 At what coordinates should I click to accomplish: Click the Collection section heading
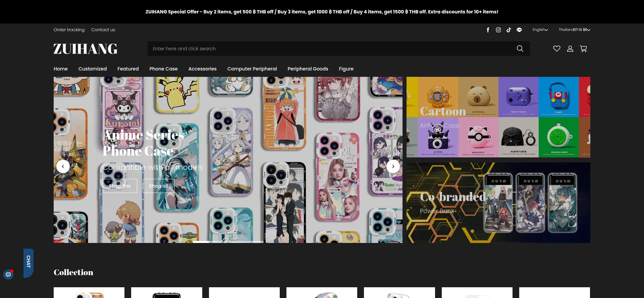click(x=73, y=272)
